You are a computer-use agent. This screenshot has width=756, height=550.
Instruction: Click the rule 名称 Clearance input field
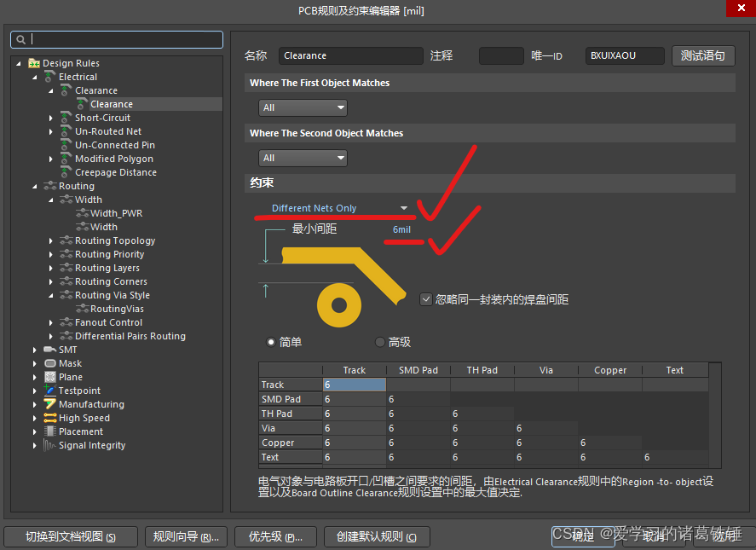pyautogui.click(x=350, y=55)
